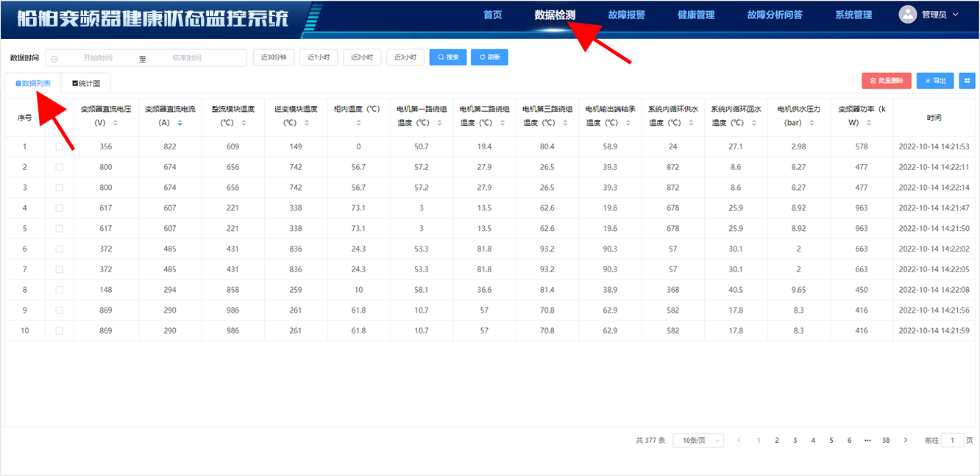This screenshot has height=476, width=980.
Task: Switch to the 数据列表 tab
Action: (33, 83)
